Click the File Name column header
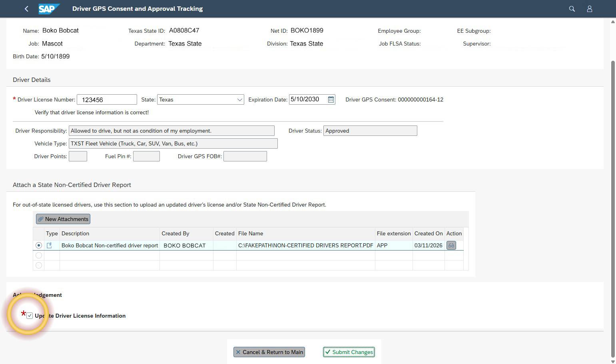The width and height of the screenshot is (616, 364). click(251, 233)
